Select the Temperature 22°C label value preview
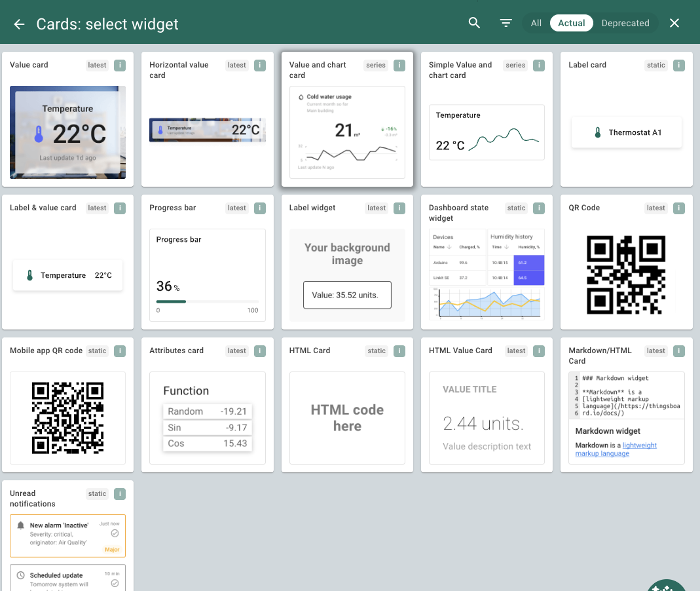This screenshot has width=700, height=591. pos(68,275)
